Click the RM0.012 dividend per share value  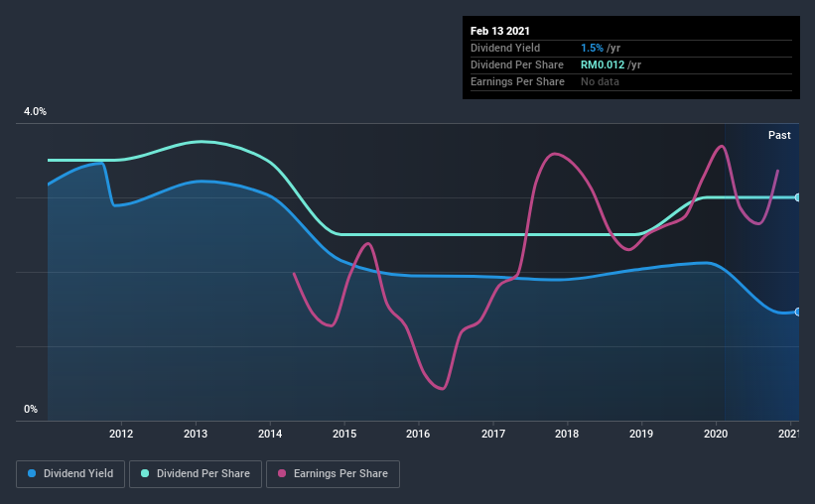pyautogui.click(x=603, y=64)
